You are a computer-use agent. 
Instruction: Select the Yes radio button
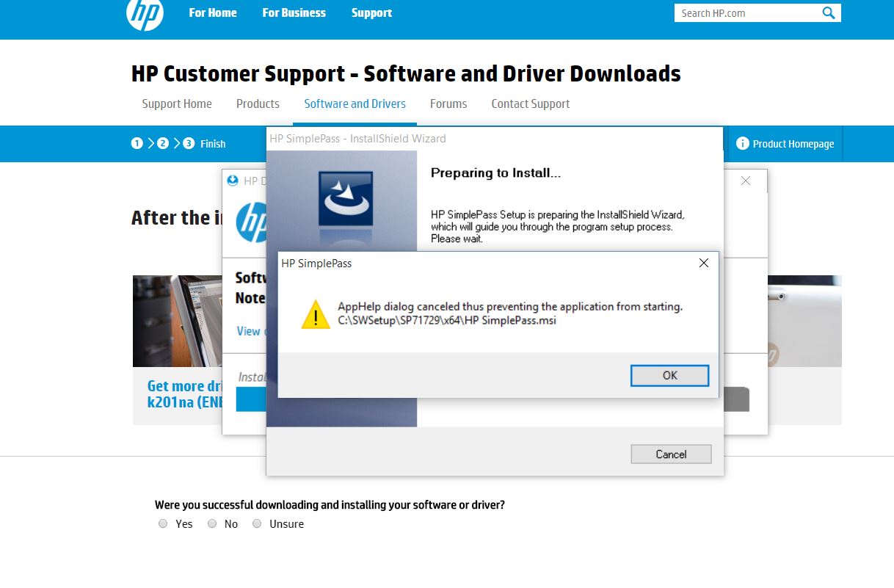click(x=163, y=523)
